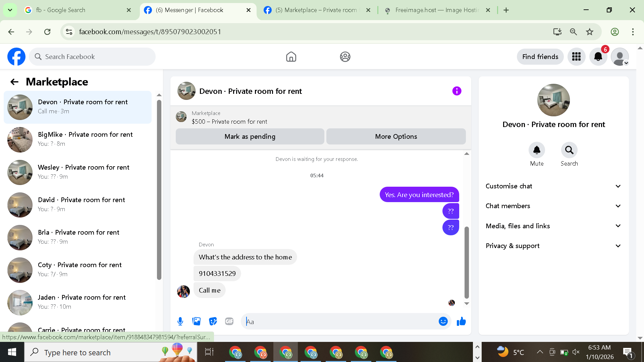Screen dimensions: 644x362
Task: Click the More Options button
Action: [x=396, y=136]
